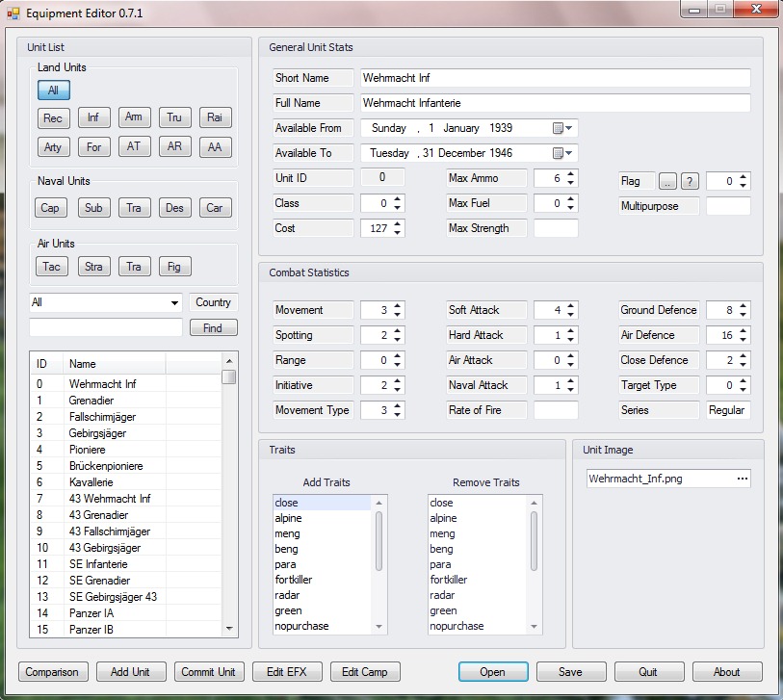Viewport: 783px width, 700px height.
Task: Expand the country filter combo box
Action: click(x=174, y=302)
